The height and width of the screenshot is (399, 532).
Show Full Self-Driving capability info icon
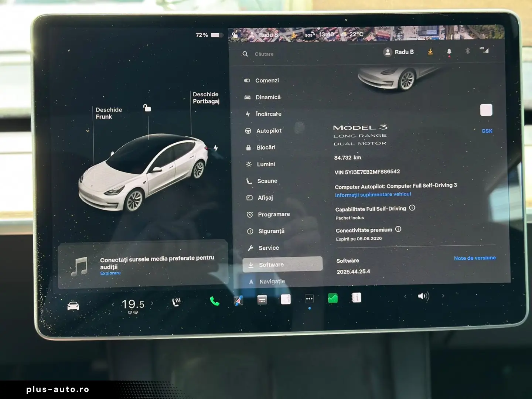coord(412,208)
